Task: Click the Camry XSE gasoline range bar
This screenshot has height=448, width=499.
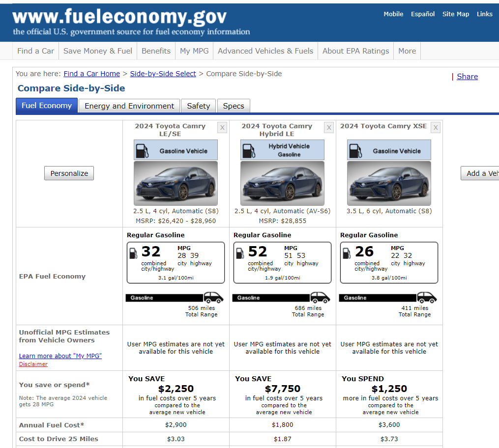Action: (x=378, y=298)
